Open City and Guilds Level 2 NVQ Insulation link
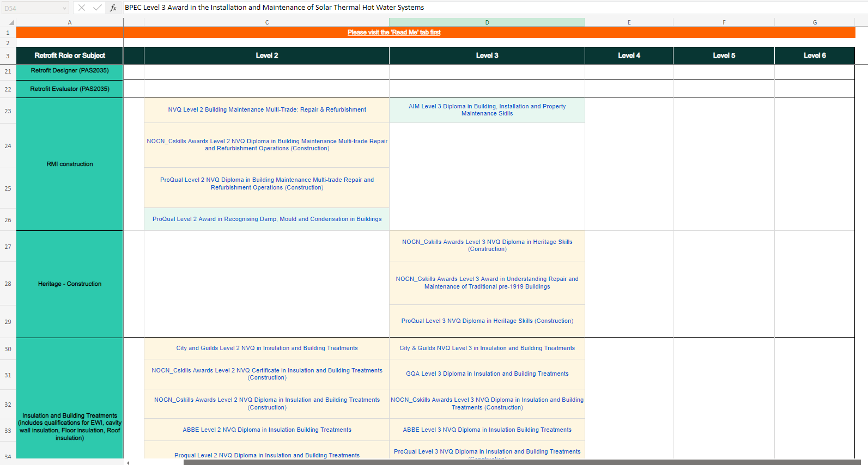 point(266,348)
